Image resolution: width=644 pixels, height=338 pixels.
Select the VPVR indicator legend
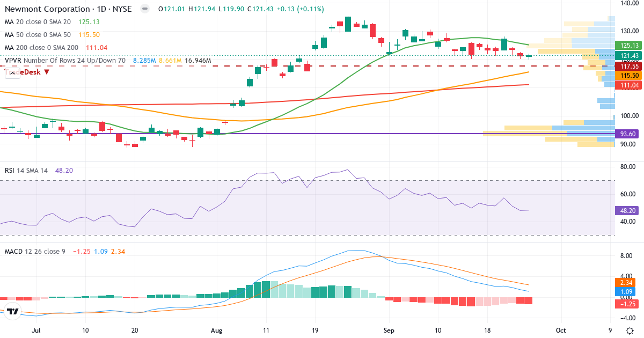click(65, 61)
